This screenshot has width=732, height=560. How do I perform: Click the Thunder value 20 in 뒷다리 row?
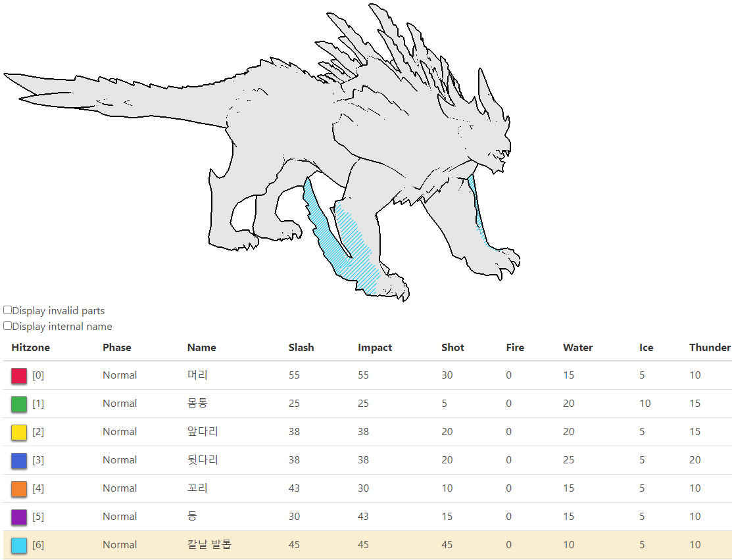click(695, 460)
